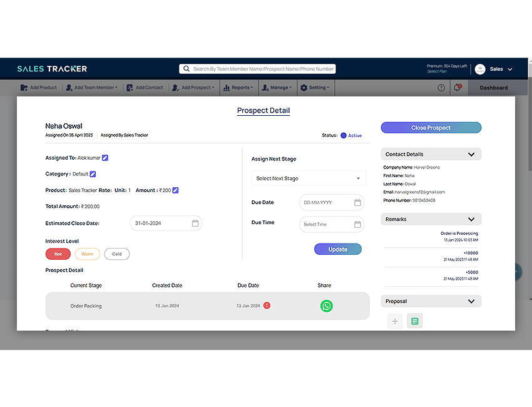Open the Due Date calendar picker

pyautogui.click(x=357, y=202)
